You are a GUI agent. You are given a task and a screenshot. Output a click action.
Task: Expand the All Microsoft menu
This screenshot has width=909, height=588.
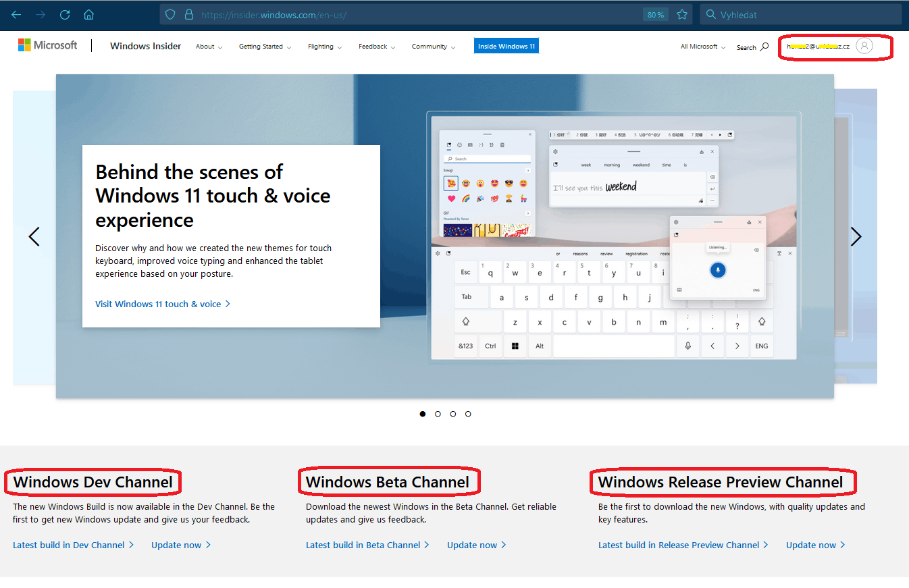pos(703,47)
